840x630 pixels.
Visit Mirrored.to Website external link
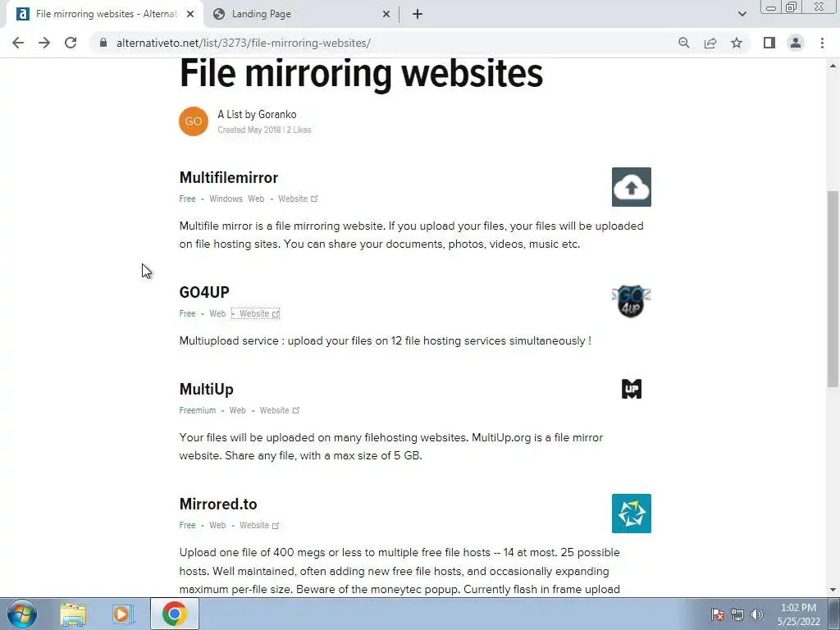pyautogui.click(x=259, y=526)
